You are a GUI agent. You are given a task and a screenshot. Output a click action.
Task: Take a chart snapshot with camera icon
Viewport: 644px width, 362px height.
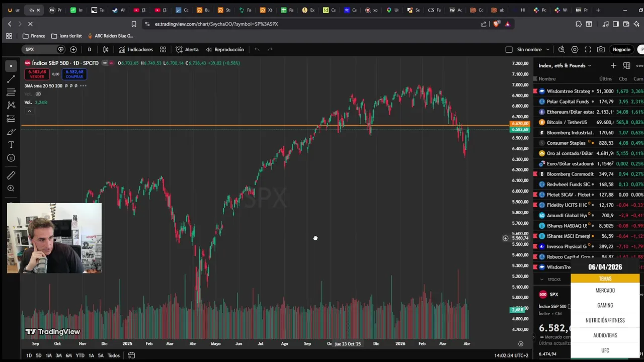(601, 49)
